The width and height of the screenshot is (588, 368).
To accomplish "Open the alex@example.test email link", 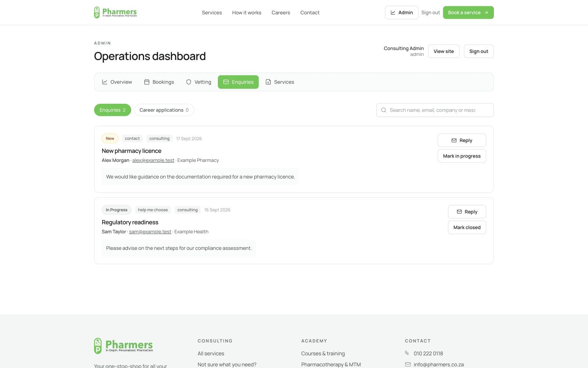I will (153, 160).
